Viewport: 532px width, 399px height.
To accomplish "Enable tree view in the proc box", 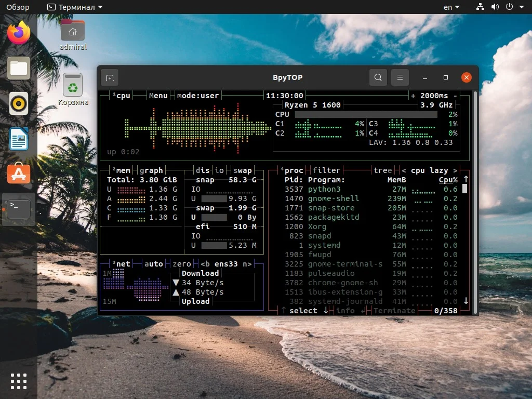I will pyautogui.click(x=383, y=170).
